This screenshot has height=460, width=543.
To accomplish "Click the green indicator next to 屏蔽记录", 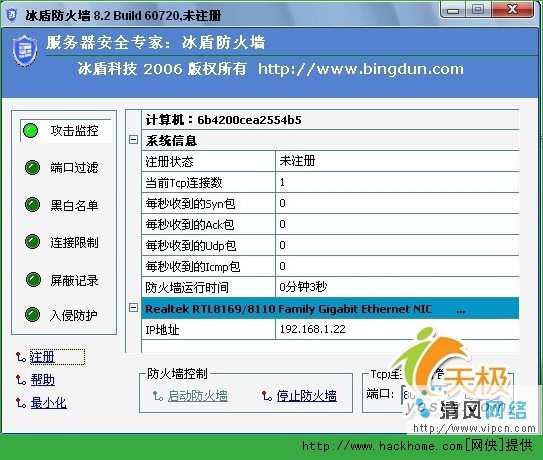I will pyautogui.click(x=33, y=280).
